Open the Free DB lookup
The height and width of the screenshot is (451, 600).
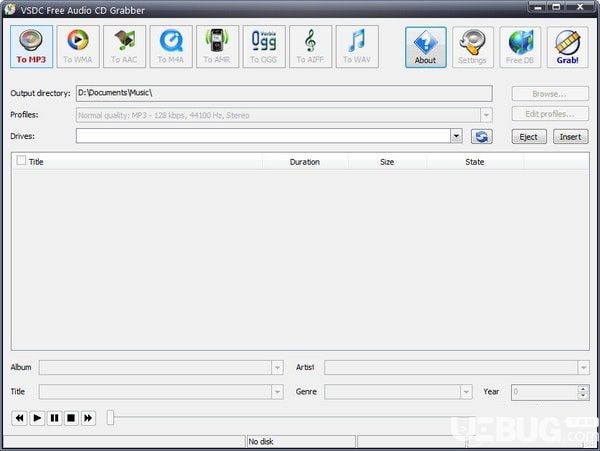(x=520, y=47)
